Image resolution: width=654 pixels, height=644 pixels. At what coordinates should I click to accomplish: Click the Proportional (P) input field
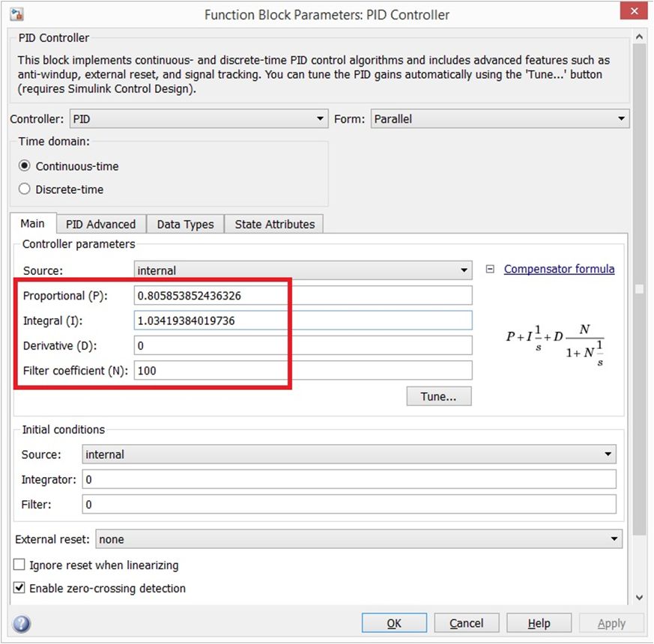303,296
